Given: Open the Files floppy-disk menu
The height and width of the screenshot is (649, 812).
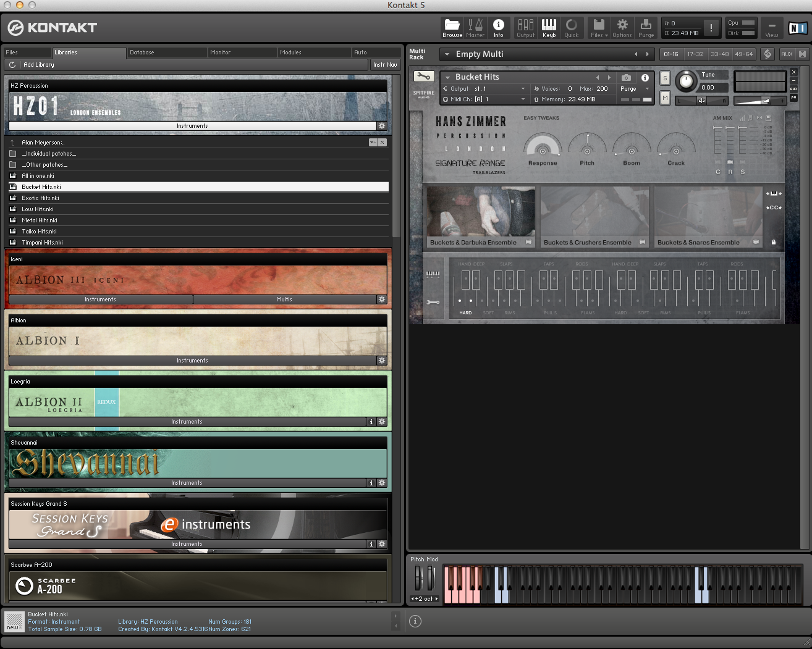Looking at the screenshot, I should click(599, 28).
